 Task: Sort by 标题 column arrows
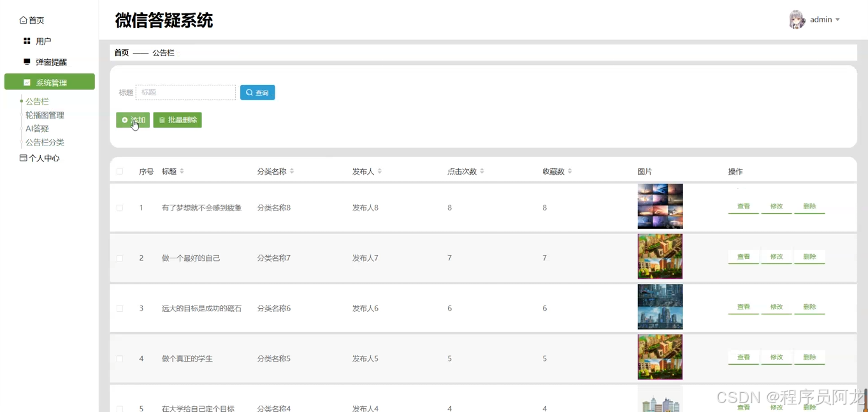point(182,172)
